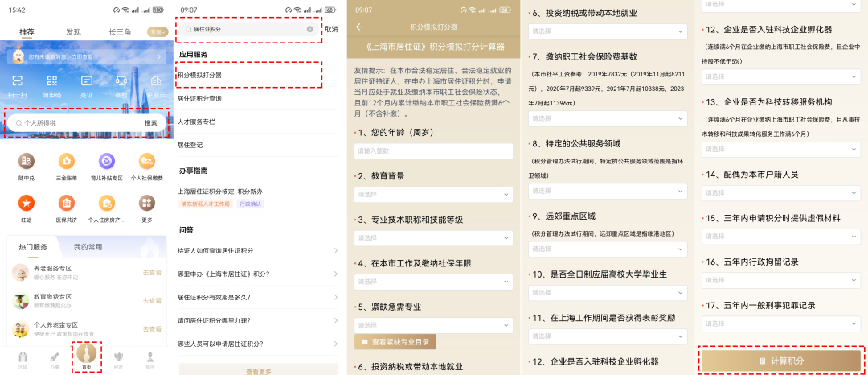Click the 您的年龄 age input field

coord(433,151)
